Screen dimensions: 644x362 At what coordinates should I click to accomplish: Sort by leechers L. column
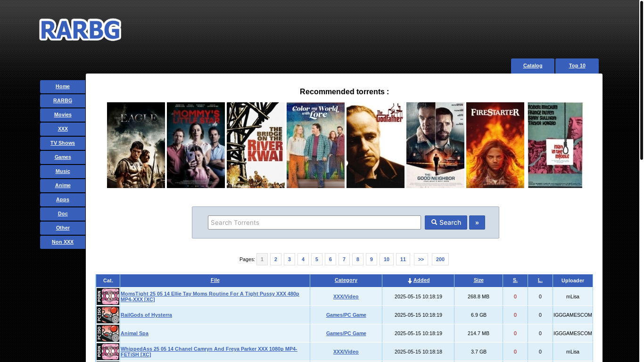[x=540, y=280]
